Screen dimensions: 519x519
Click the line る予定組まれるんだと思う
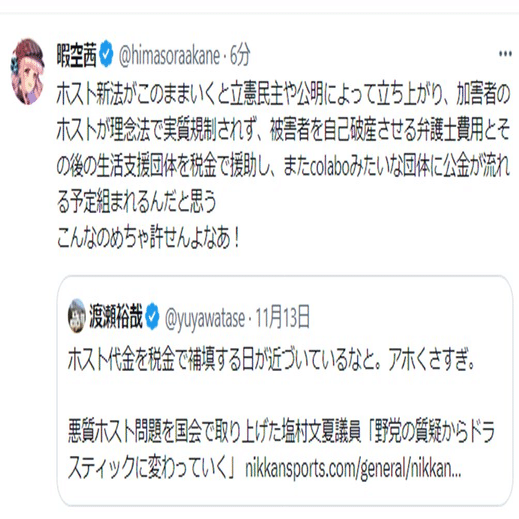point(137,202)
